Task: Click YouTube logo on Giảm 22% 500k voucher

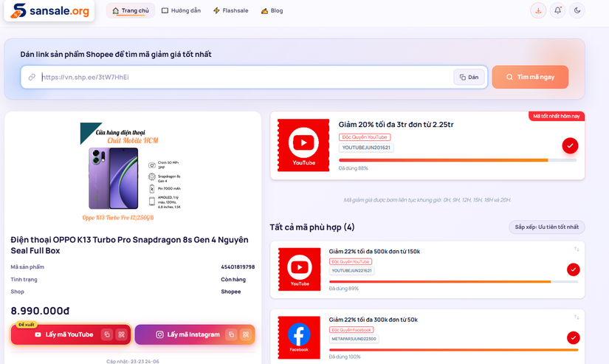Action: click(x=300, y=269)
